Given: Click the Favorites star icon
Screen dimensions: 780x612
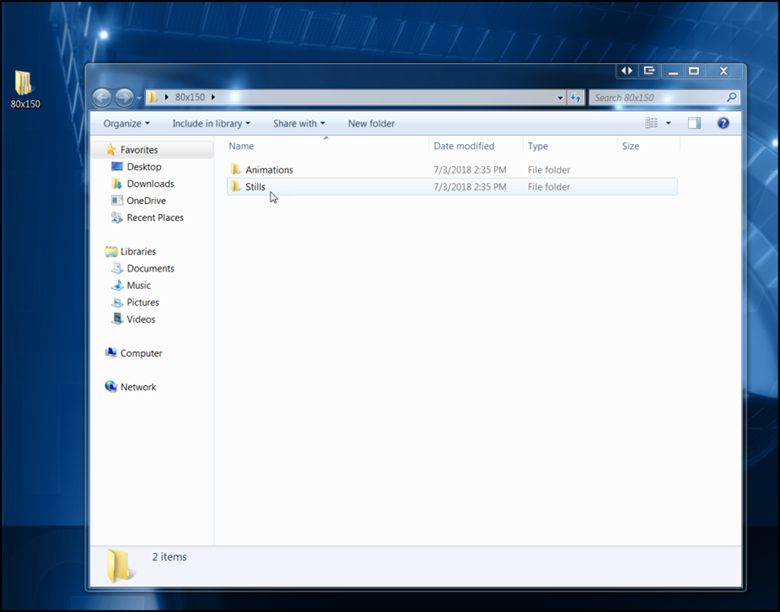Looking at the screenshot, I should [110, 149].
